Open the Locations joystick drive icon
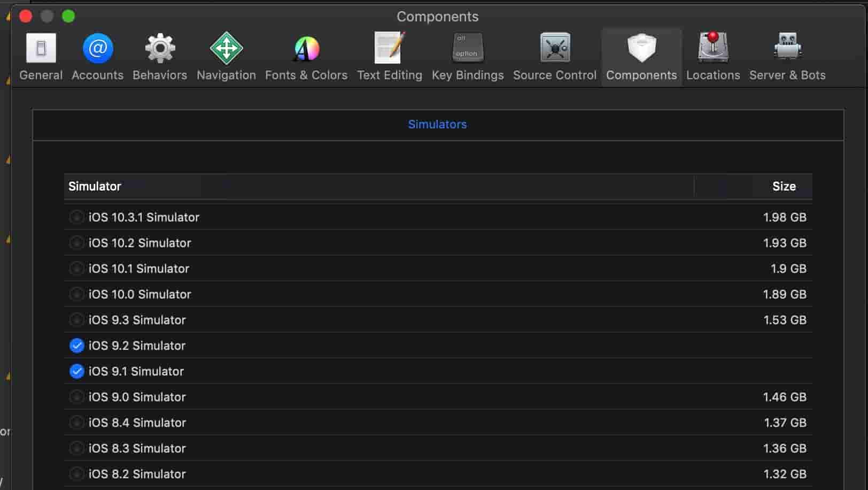 tap(713, 47)
